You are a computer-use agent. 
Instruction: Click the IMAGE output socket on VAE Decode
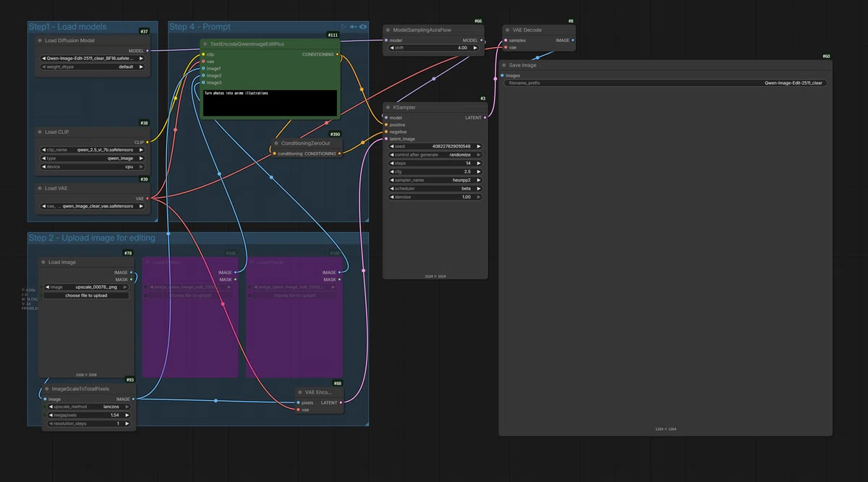point(573,41)
